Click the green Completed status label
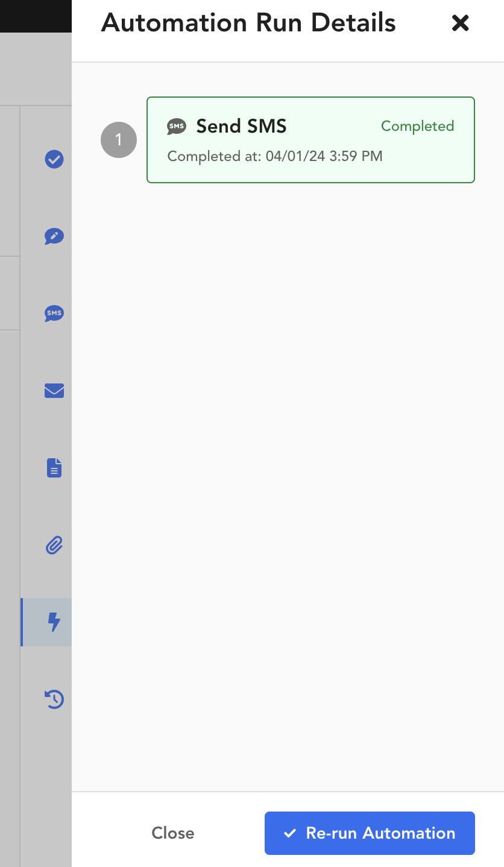The height and width of the screenshot is (867, 504). pos(417,126)
